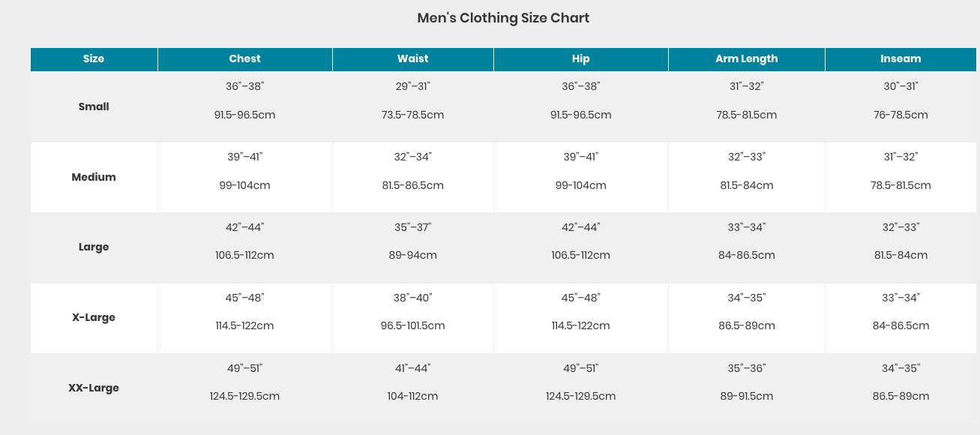This screenshot has height=435, width=980.
Task: Select XX-Large waist value 104-112cm
Action: 412,396
